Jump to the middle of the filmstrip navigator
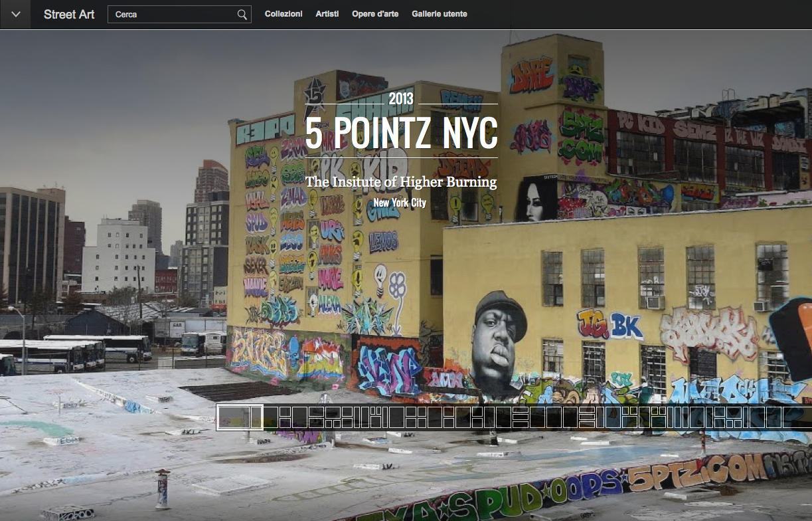This screenshot has width=812, height=521. tap(515, 417)
